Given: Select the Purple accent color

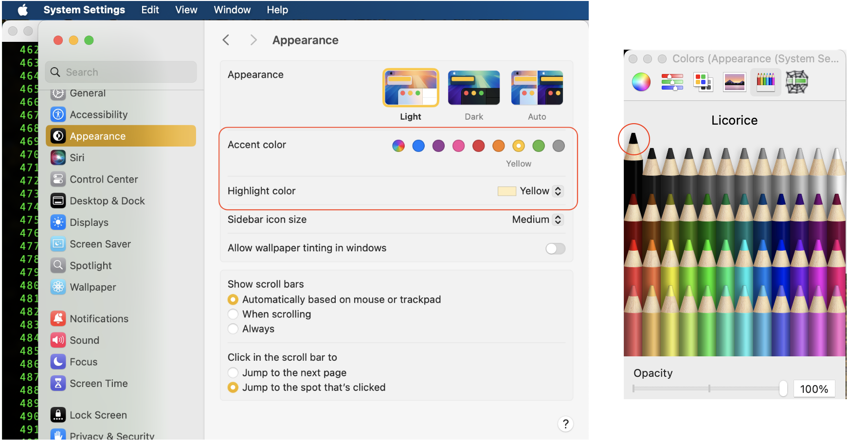Looking at the screenshot, I should (438, 146).
